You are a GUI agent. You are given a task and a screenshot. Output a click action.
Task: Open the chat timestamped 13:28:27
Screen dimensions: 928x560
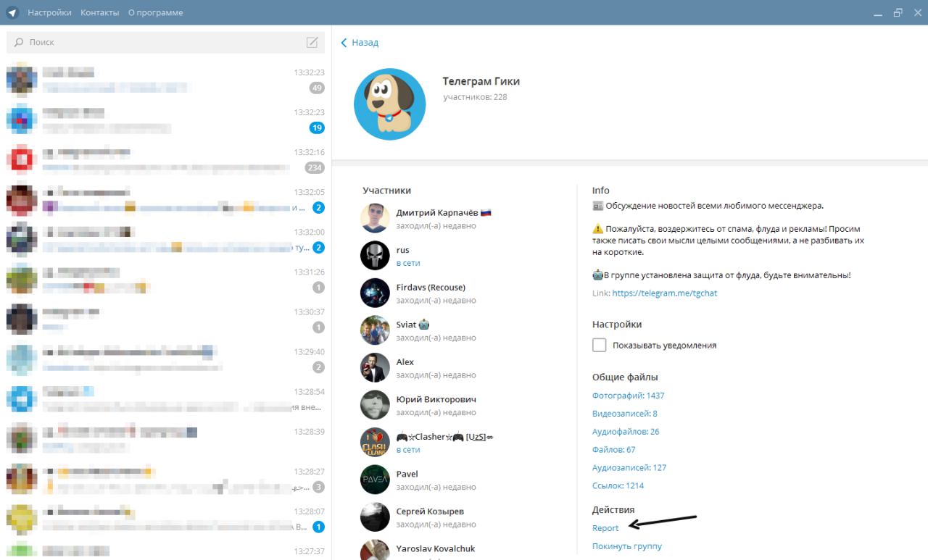tap(165, 478)
